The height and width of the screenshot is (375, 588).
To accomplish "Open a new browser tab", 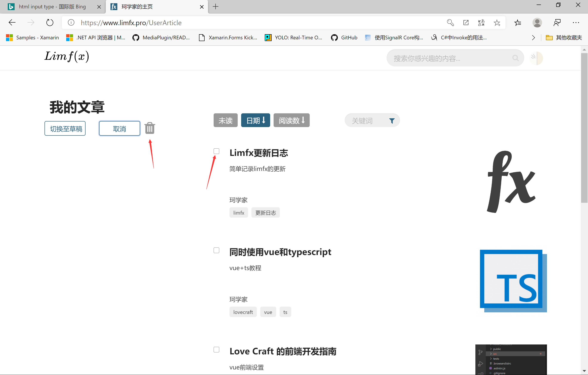I will pos(216,7).
